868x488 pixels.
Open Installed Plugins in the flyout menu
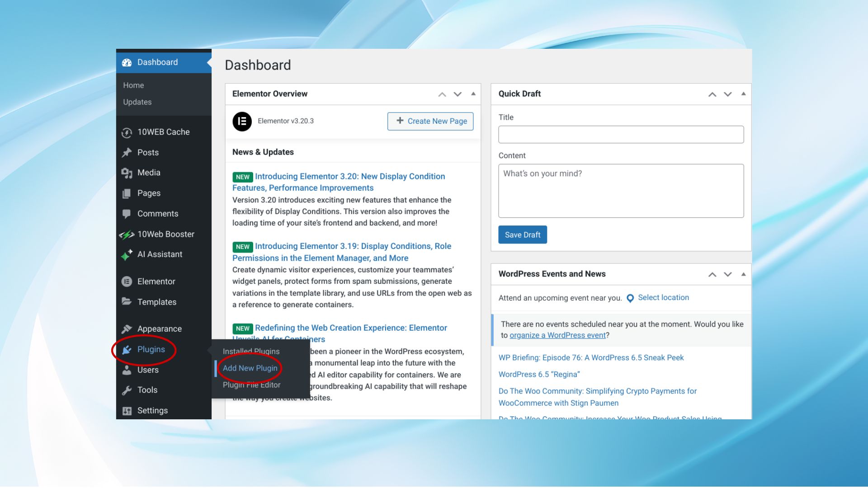[251, 352]
